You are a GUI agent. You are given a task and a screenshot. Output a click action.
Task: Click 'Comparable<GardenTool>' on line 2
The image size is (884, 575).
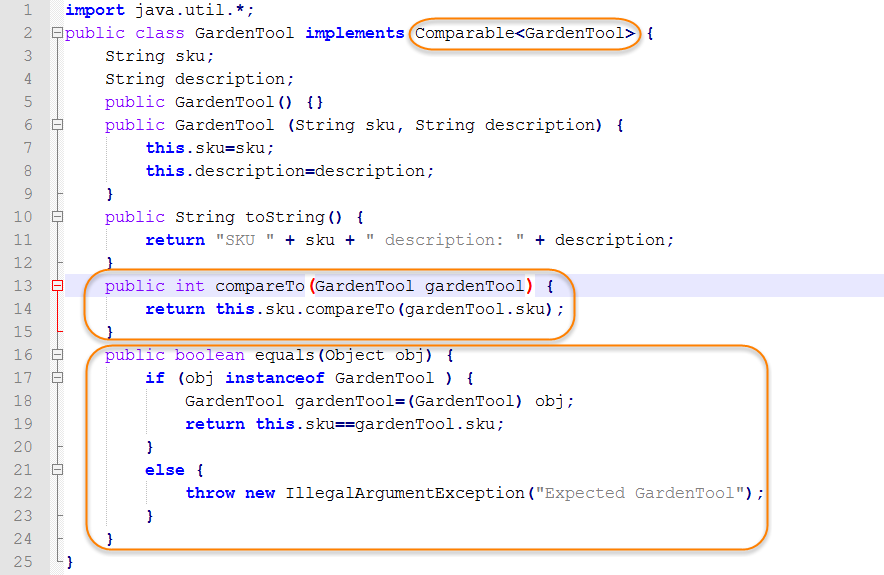524,33
